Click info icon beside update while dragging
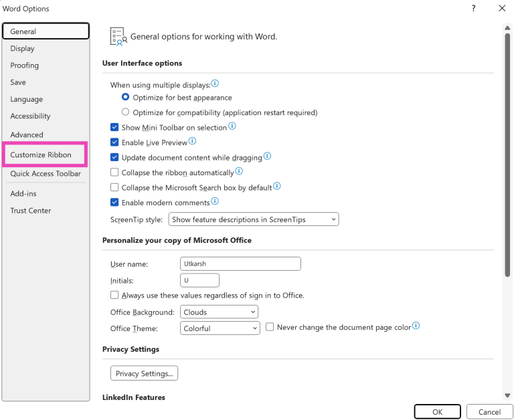Image resolution: width=514 pixels, height=420 pixels. click(267, 156)
